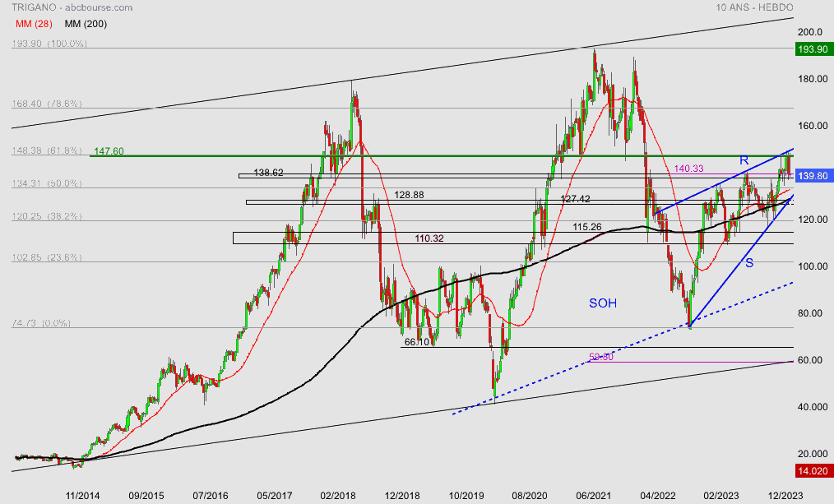Click the 100.00 price axis label
This screenshot has width=834, height=504.
(813, 266)
